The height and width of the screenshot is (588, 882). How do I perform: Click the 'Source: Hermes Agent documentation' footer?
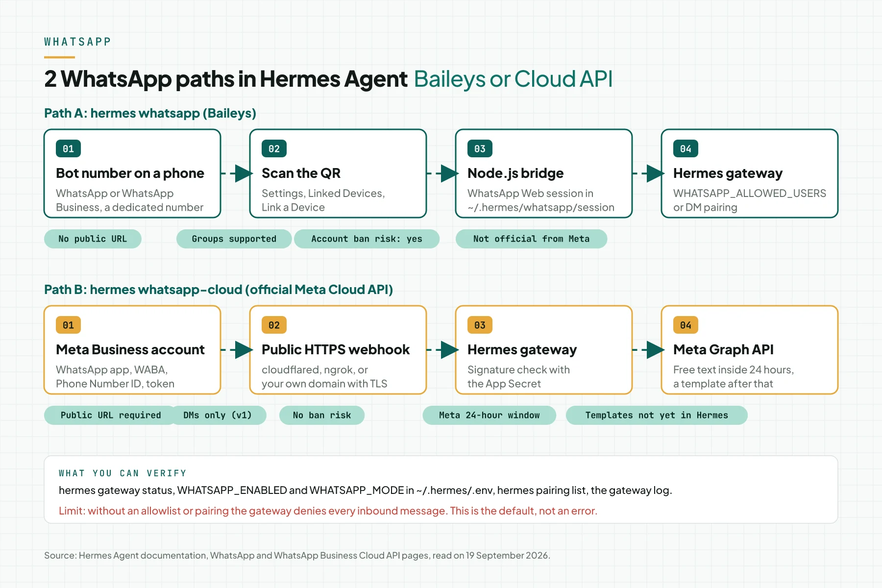click(x=297, y=556)
